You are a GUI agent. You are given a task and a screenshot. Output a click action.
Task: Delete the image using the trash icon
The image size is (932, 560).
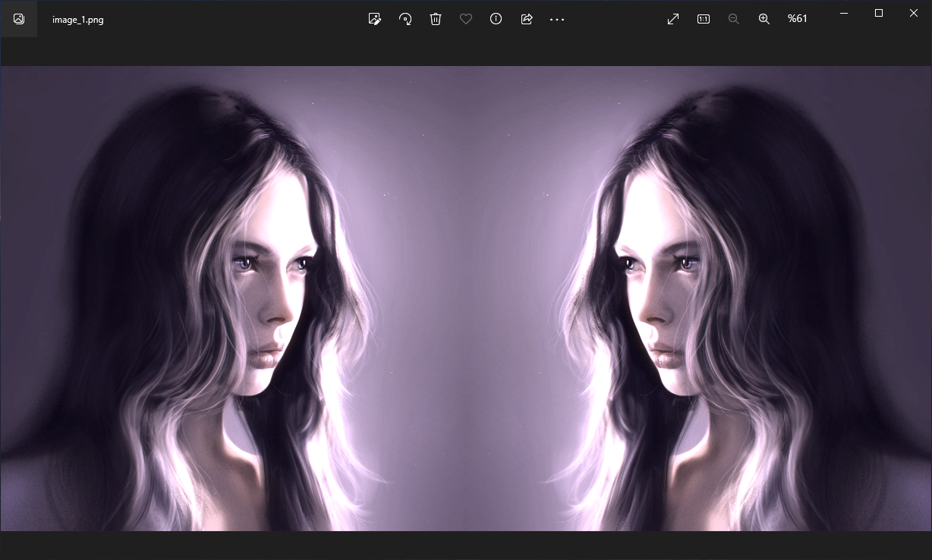pyautogui.click(x=436, y=19)
